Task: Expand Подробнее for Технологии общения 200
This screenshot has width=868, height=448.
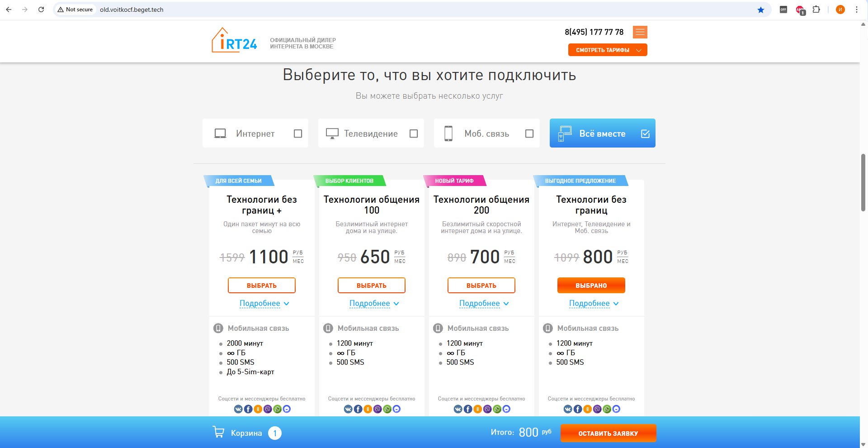Action: point(484,303)
